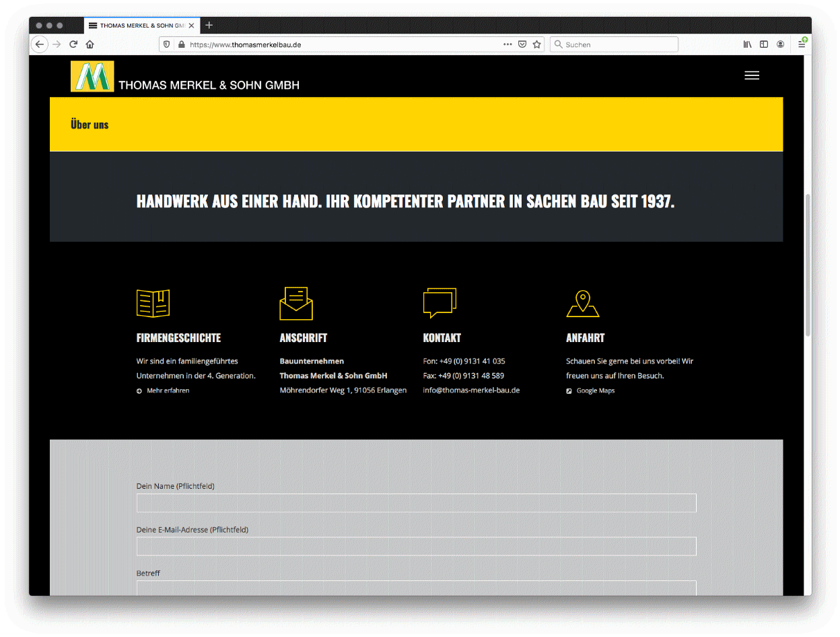This screenshot has height=637, width=840.
Task: Click the Mehr erfahren arrow icon
Action: tap(139, 391)
